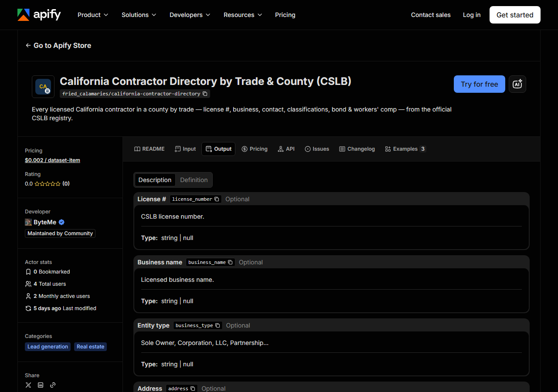Click the Apify logo
The height and width of the screenshot is (392, 558).
coord(39,15)
